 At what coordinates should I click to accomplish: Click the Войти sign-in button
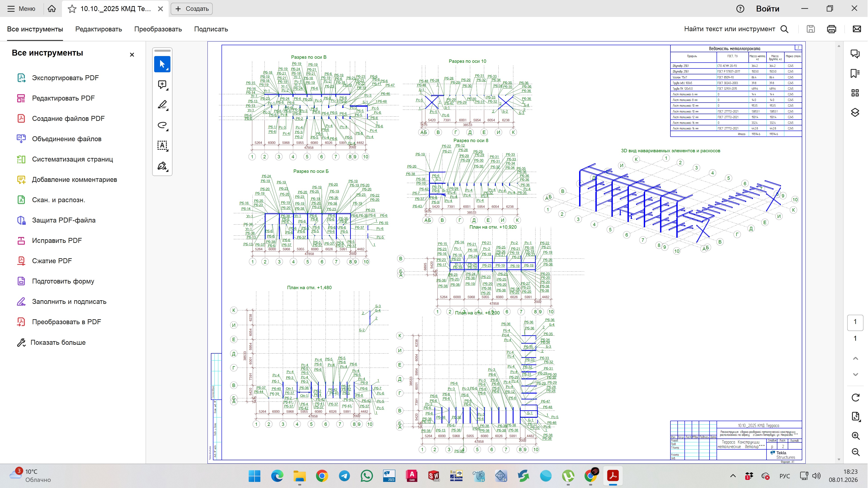(x=768, y=9)
